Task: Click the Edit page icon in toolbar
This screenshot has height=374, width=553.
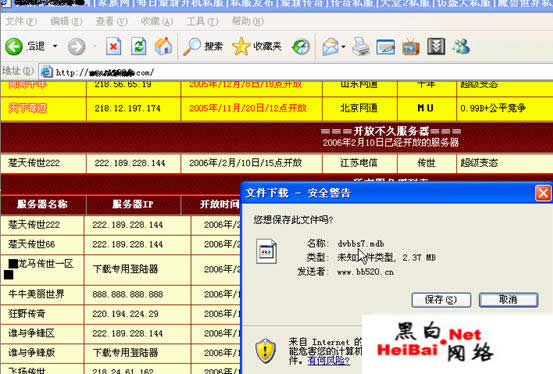Action: [x=385, y=47]
